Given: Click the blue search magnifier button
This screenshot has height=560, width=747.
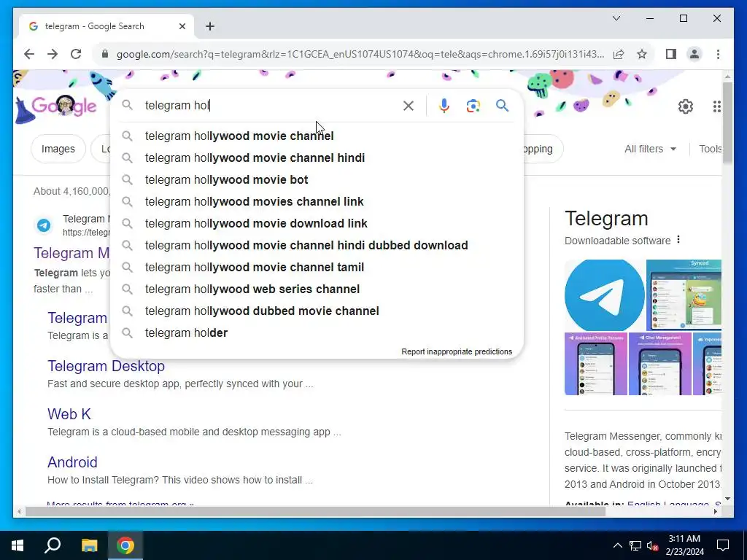Looking at the screenshot, I should [502, 106].
